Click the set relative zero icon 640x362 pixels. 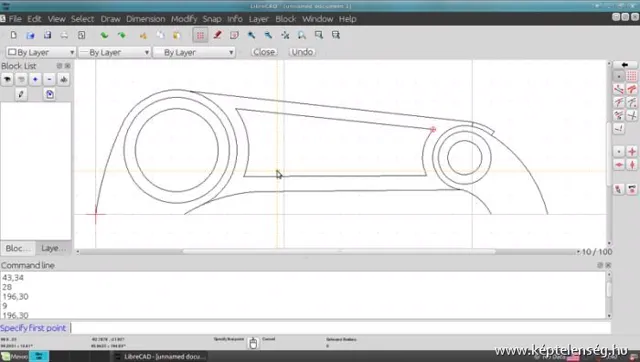[619, 189]
